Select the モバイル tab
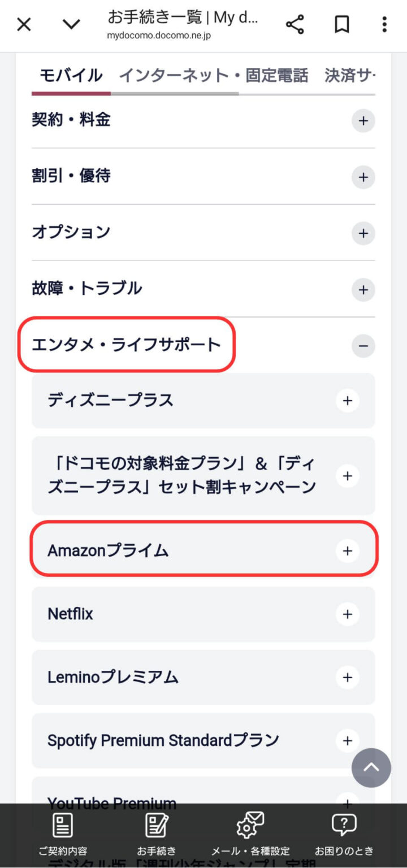The width and height of the screenshot is (407, 868). [71, 76]
